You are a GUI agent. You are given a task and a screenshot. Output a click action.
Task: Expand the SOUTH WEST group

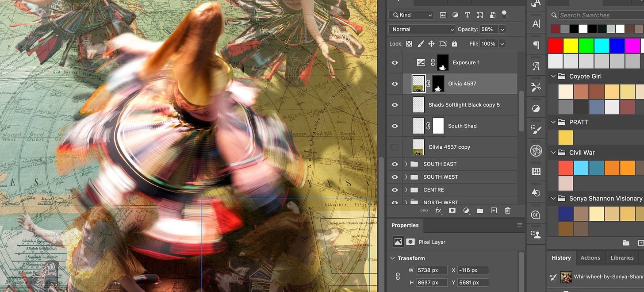coord(406,177)
